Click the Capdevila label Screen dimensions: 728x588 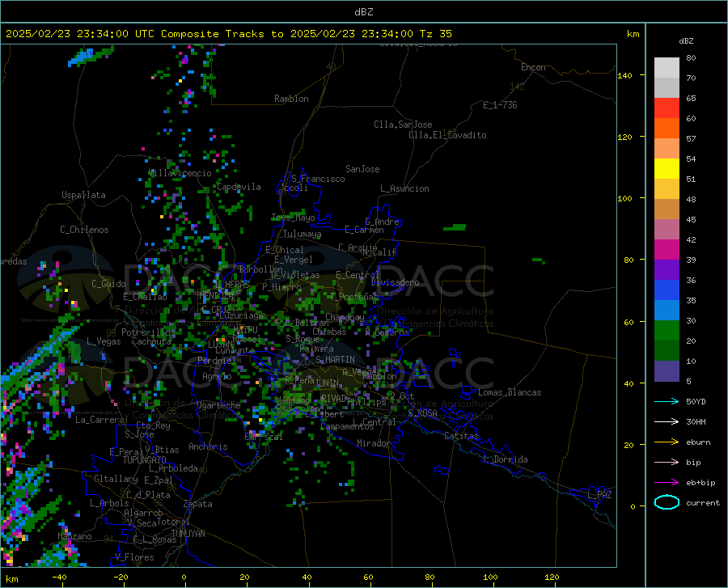(x=239, y=187)
